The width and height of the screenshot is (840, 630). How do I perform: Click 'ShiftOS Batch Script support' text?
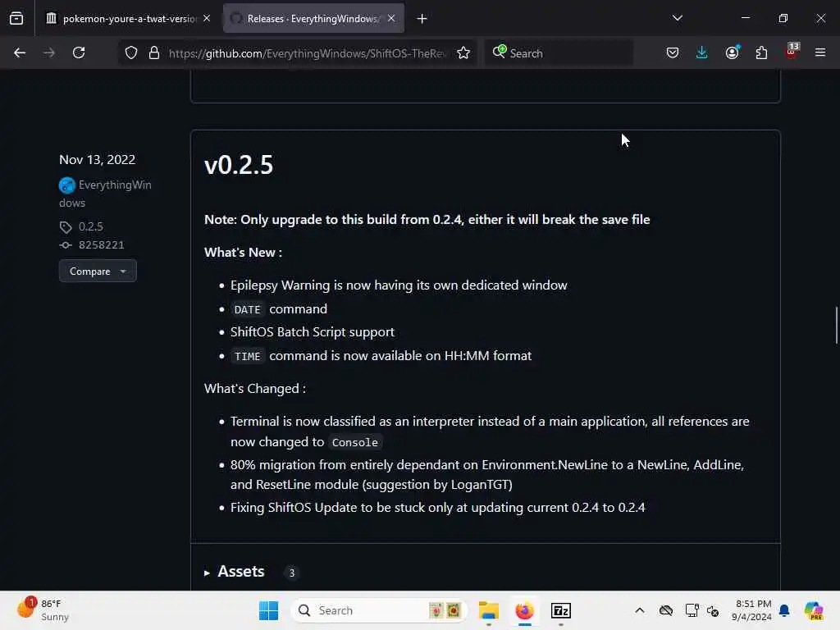313,332
